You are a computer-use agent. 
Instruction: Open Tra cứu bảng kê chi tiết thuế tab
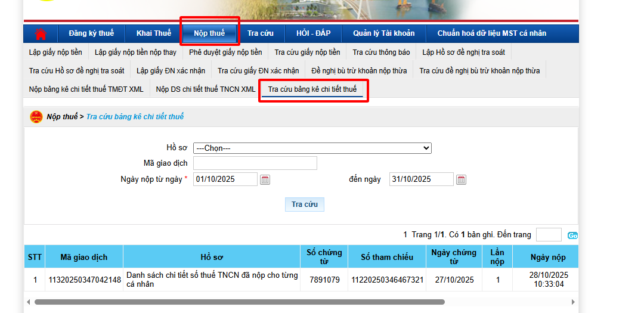(312, 89)
